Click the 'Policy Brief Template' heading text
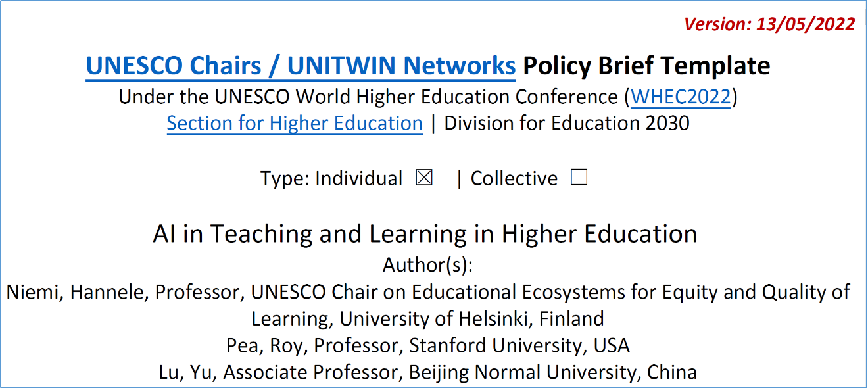 [646, 66]
